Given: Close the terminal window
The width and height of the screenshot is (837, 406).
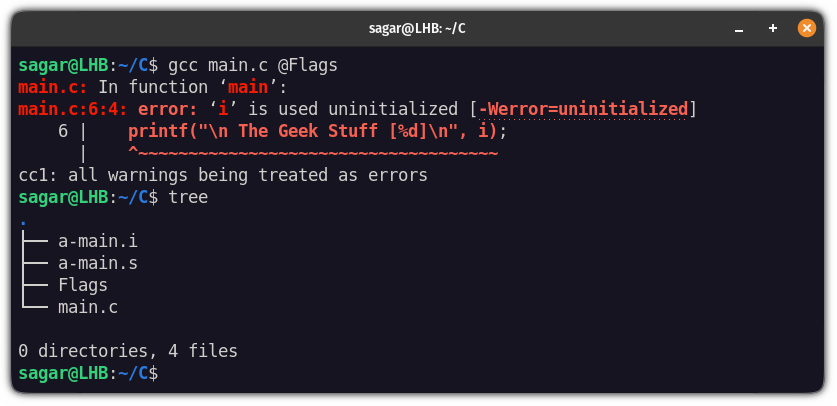Looking at the screenshot, I should 806,28.
